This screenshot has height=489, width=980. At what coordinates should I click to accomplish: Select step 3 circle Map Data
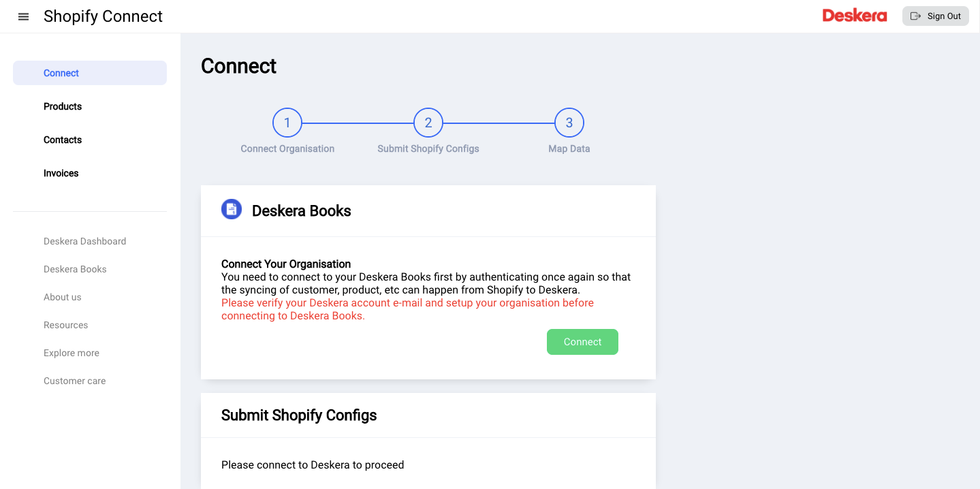[x=569, y=123]
